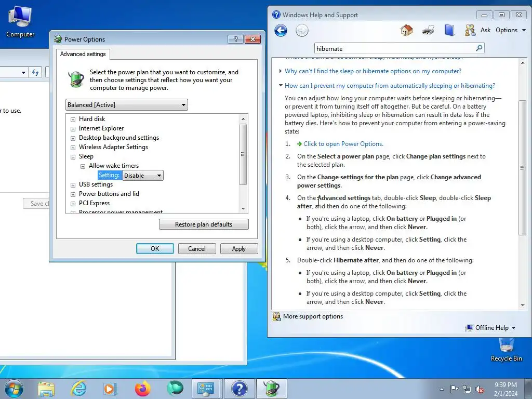Click the search magnifier in Help box
Image resolution: width=532 pixels, height=399 pixels.
tap(479, 48)
